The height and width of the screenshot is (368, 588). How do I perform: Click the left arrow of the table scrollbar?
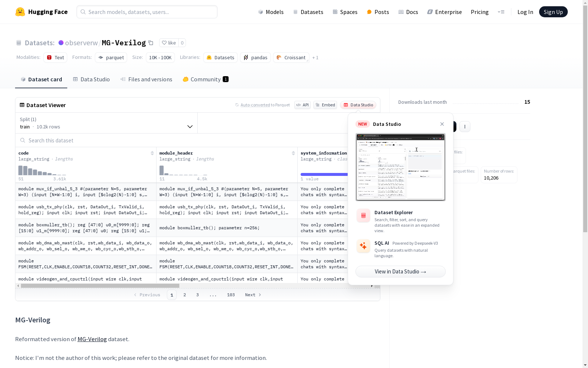point(18,286)
